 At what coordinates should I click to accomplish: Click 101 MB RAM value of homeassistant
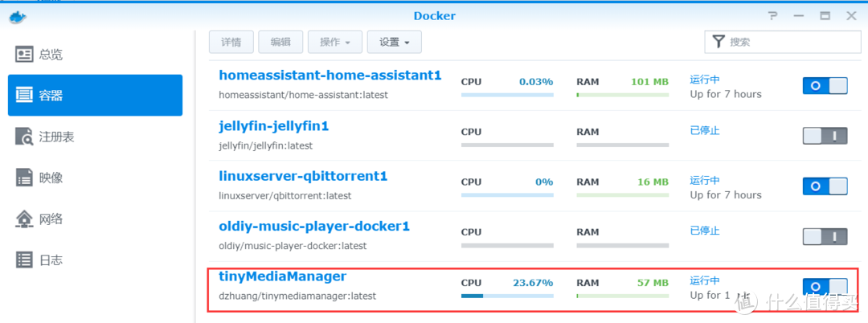click(650, 82)
